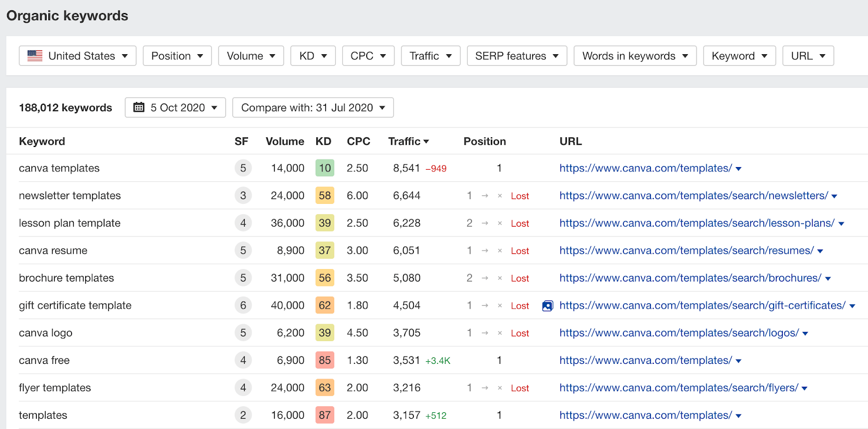Open the SERP features filter
868x429 pixels.
(x=517, y=56)
